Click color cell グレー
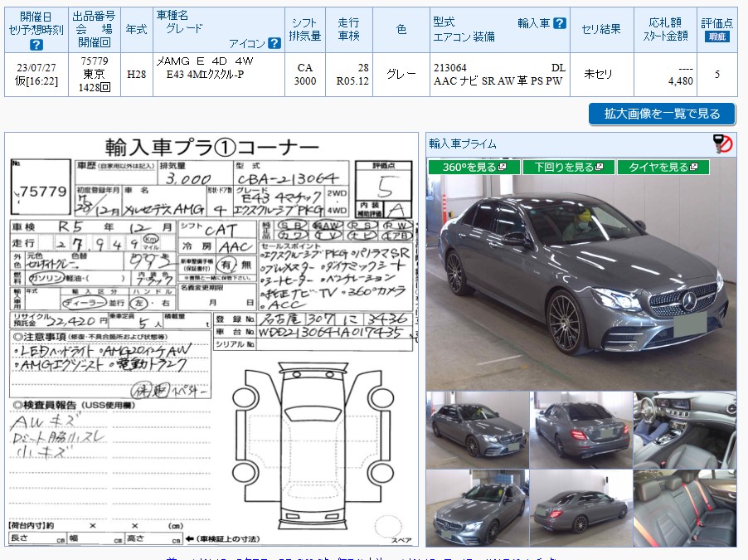Screen dimensions: 748x560 (x=401, y=74)
